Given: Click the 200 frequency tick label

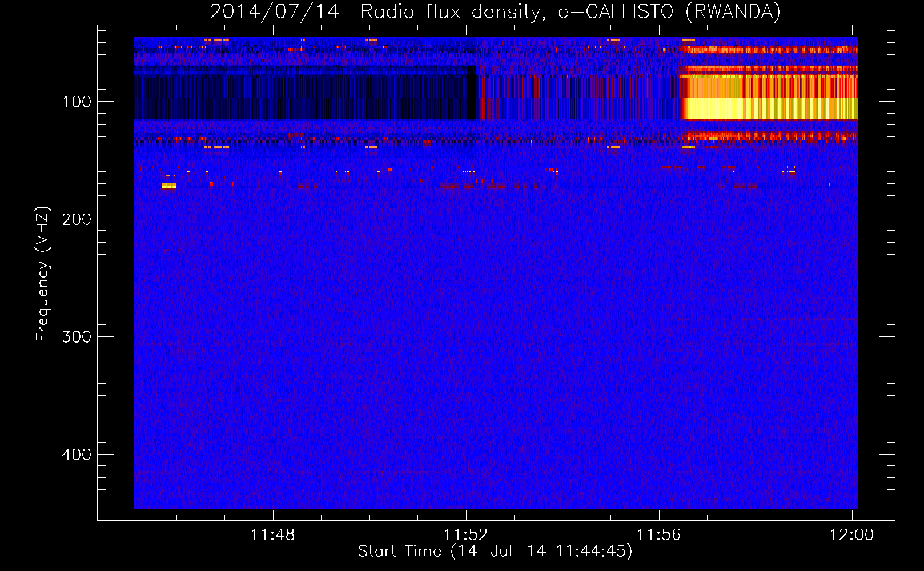Looking at the screenshot, I should click(x=77, y=219).
